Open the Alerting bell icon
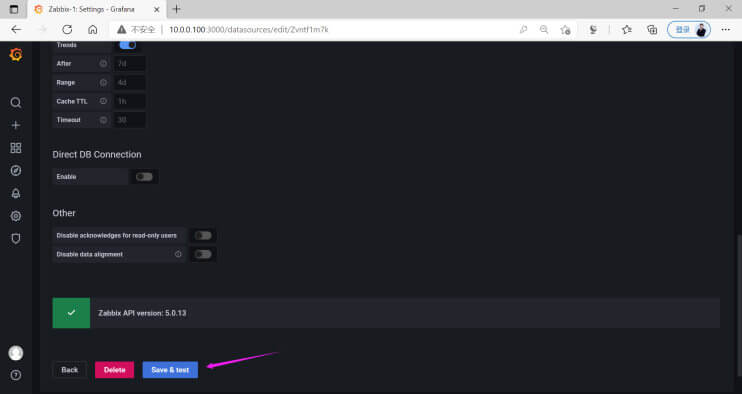 (16, 193)
